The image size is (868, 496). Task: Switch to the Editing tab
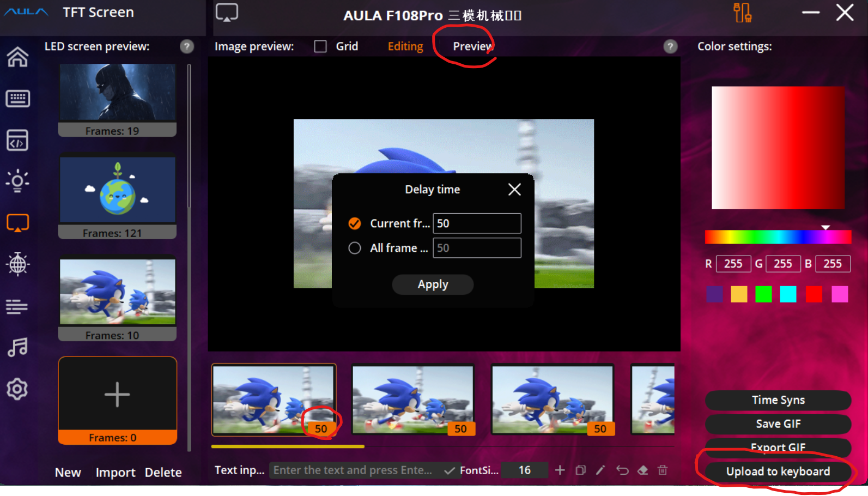tap(405, 46)
